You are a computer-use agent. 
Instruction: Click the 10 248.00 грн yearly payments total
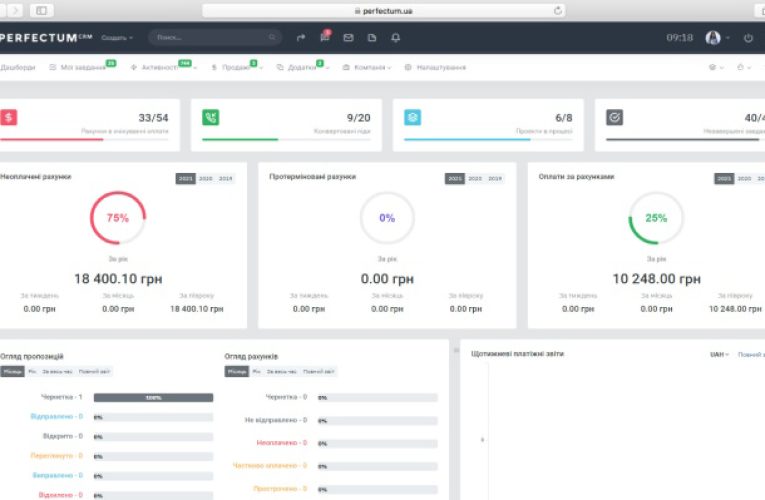pos(657,279)
